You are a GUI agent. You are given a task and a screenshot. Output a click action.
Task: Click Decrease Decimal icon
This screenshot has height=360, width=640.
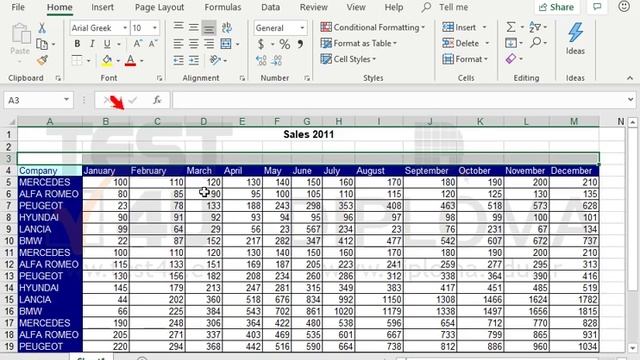coord(277,60)
